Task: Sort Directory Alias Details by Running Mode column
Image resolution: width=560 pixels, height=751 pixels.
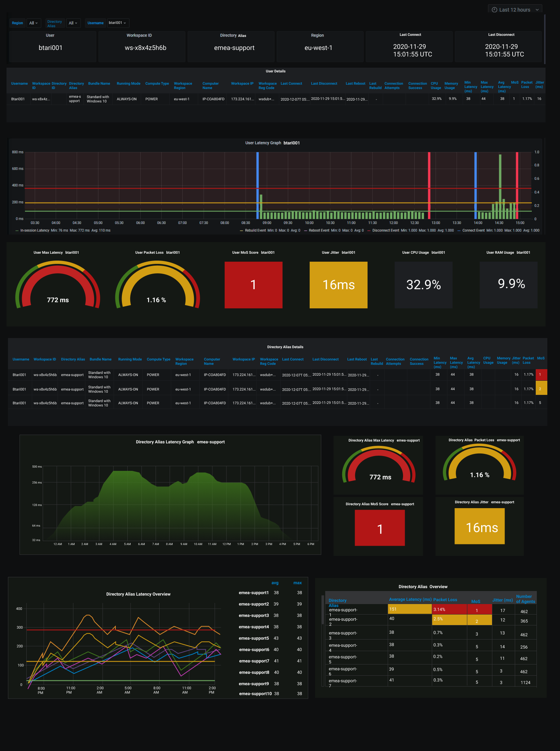Action: (x=130, y=359)
